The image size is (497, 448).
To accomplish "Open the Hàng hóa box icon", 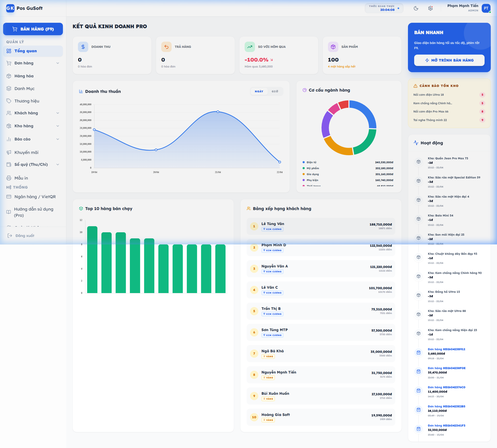I will coord(9,76).
